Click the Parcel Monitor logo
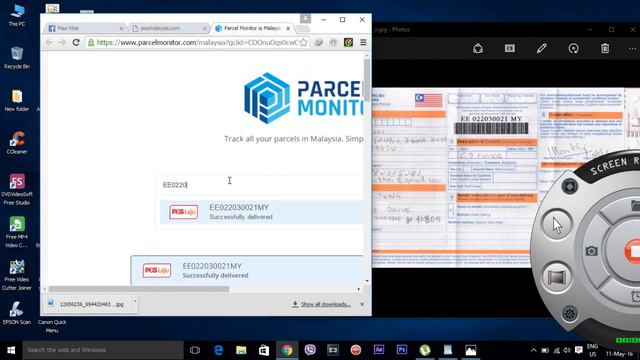The width and height of the screenshot is (640, 360). pyautogui.click(x=303, y=98)
